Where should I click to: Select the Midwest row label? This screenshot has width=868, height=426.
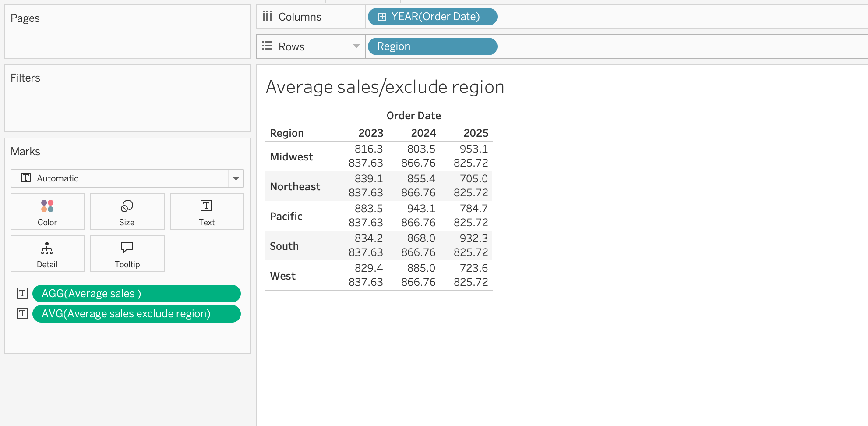pos(291,156)
